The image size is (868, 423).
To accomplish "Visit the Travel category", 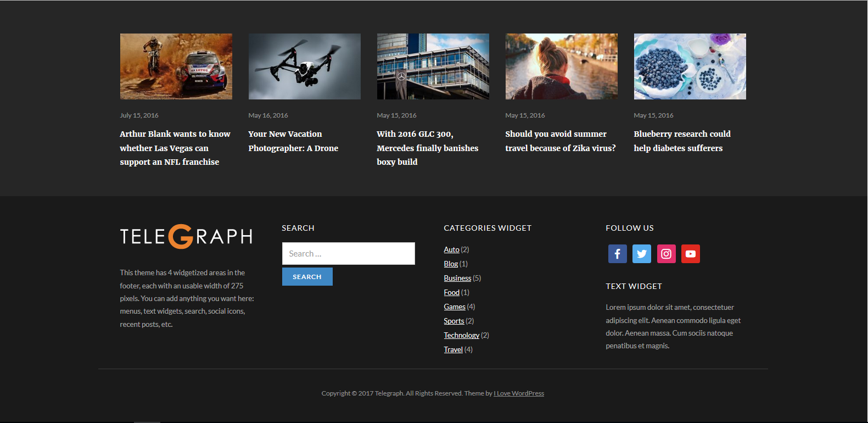I will point(453,350).
